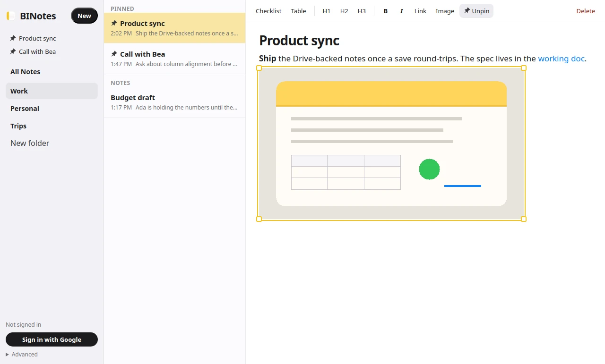Sign in with Google

(52, 339)
